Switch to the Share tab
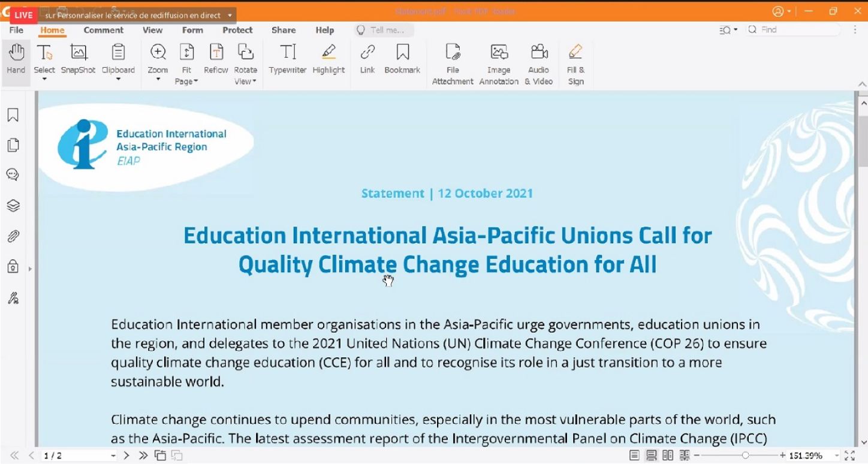This screenshot has height=464, width=868. [284, 30]
